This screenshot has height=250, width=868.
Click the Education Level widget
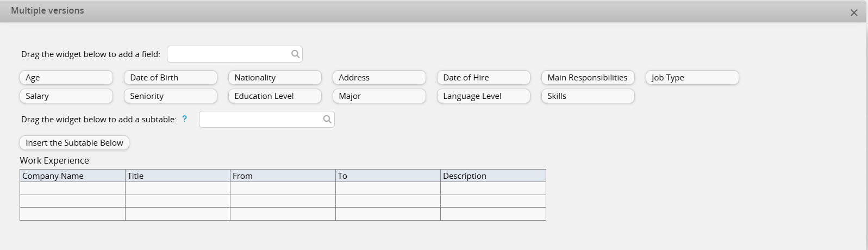pyautogui.click(x=275, y=96)
